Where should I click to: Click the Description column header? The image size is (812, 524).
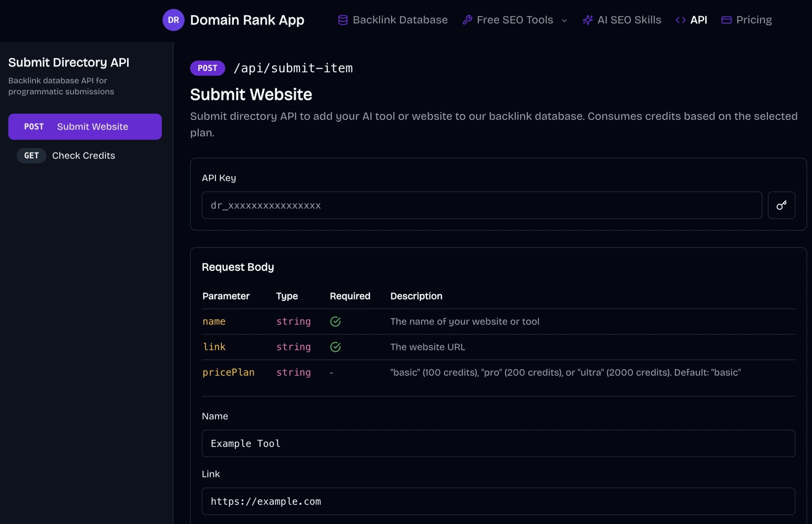click(x=416, y=296)
